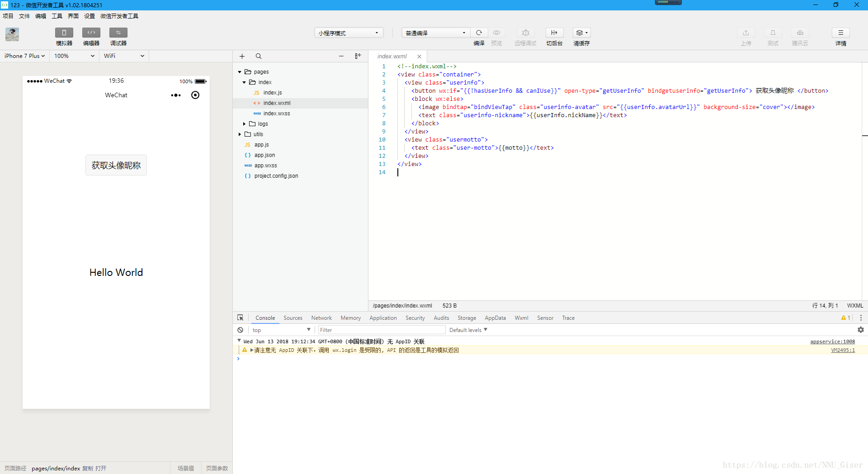Add new file with plus icon
The width and height of the screenshot is (868, 474).
tap(242, 56)
